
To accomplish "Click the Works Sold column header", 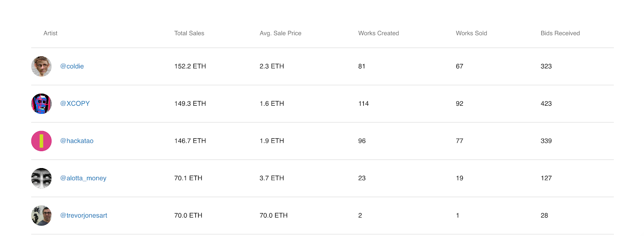I will point(471,33).
